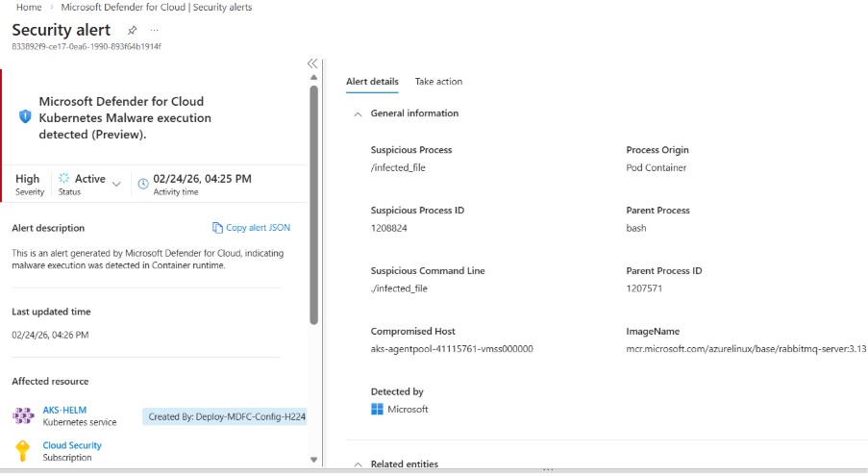Click the activity time clock icon

coord(143,183)
